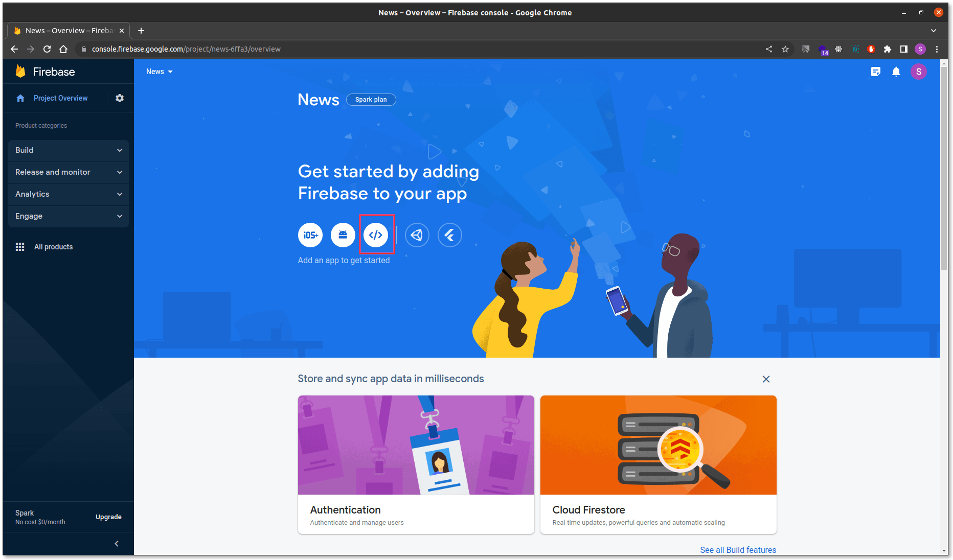Add an iOS app to project
Screen dimensions: 953x560
(310, 235)
